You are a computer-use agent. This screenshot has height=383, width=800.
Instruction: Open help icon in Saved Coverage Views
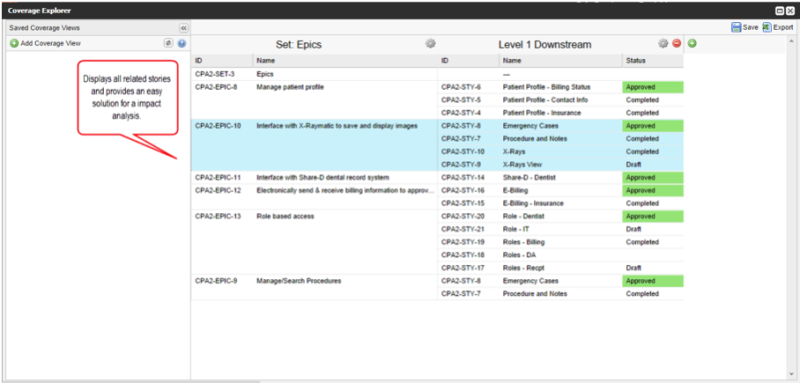(x=182, y=43)
